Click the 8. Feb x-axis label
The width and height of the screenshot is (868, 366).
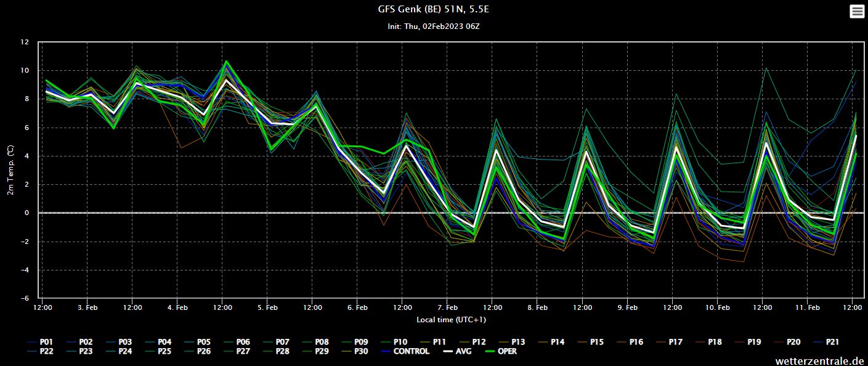[x=538, y=307]
